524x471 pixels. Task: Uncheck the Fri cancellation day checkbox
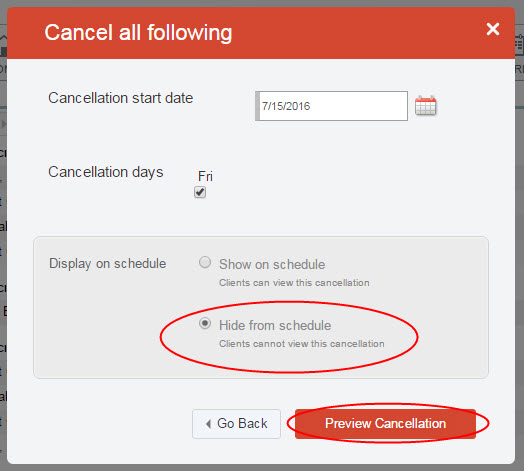pos(200,192)
